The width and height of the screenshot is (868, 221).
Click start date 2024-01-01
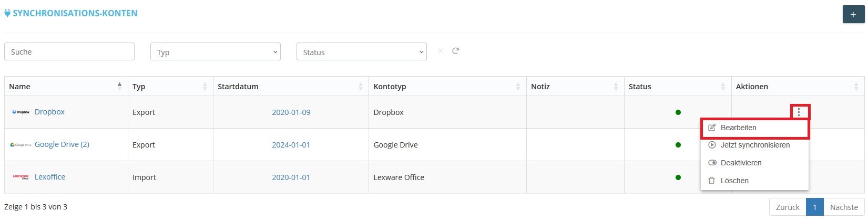[x=291, y=145]
